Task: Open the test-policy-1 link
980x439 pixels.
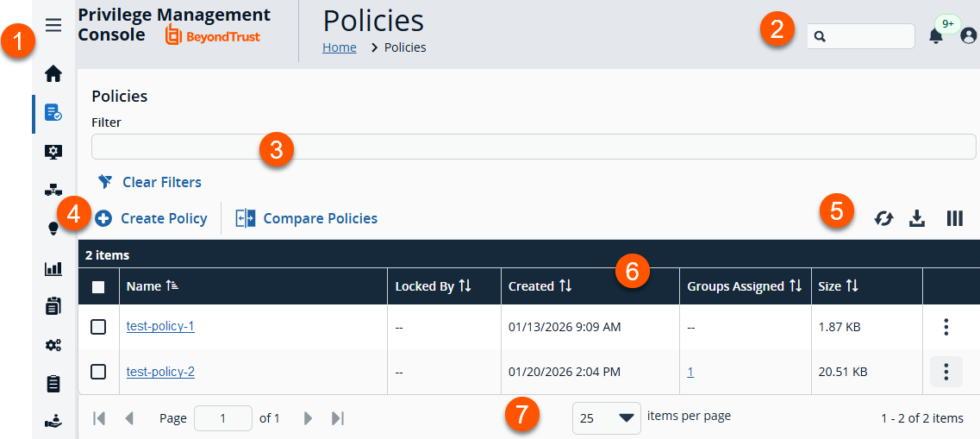Action: 160,326
